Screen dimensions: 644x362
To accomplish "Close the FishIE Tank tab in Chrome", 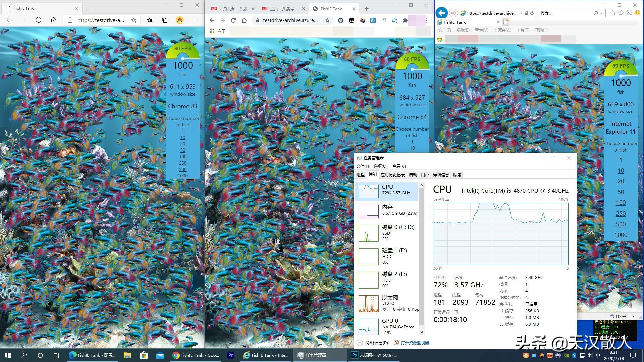I will coord(354,9).
